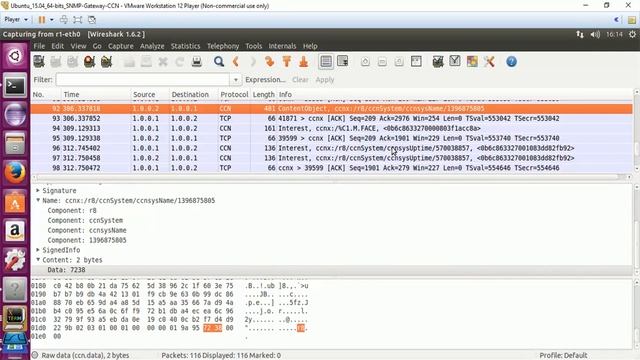This screenshot has width=640, height=360.
Task: Open the VMware Player menu dropdown
Action: [16, 19]
